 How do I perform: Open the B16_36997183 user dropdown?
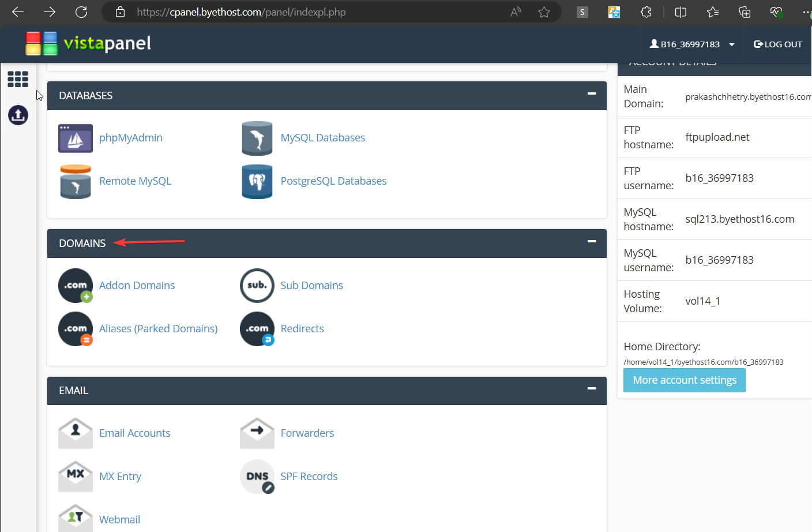pyautogui.click(x=692, y=44)
